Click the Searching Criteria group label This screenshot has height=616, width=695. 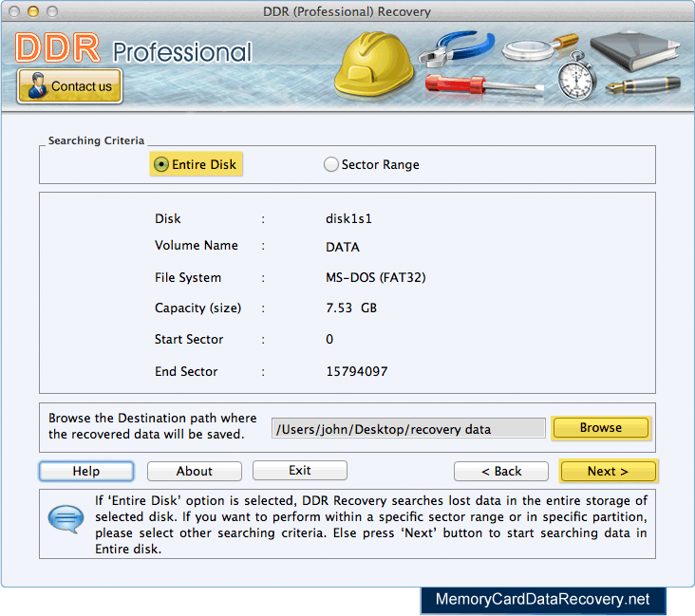(96, 140)
